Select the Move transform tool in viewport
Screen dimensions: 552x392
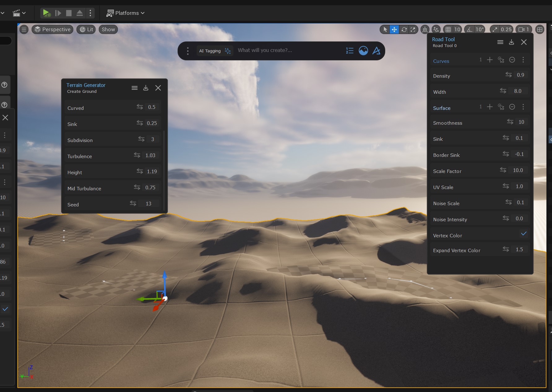point(394,29)
